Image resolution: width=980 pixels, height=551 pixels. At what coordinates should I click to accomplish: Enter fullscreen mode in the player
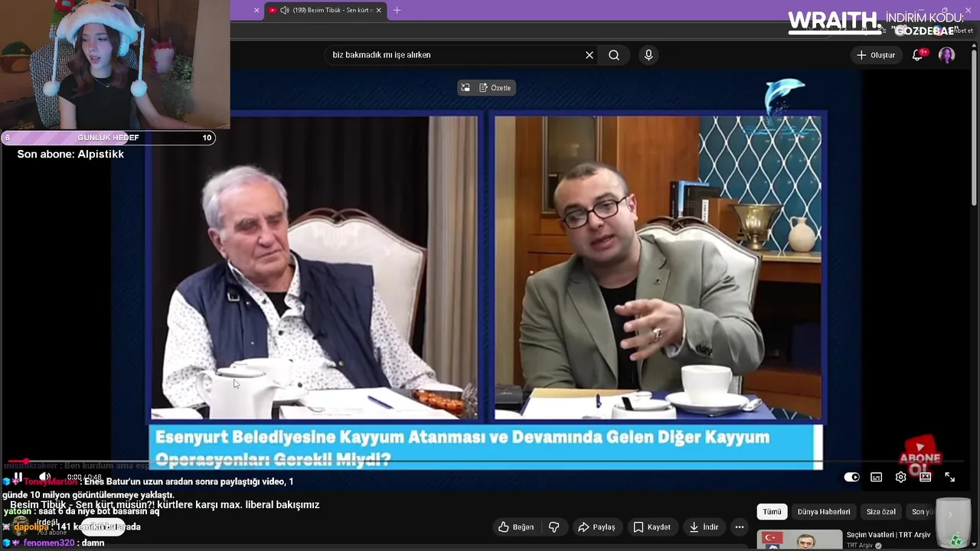(949, 477)
